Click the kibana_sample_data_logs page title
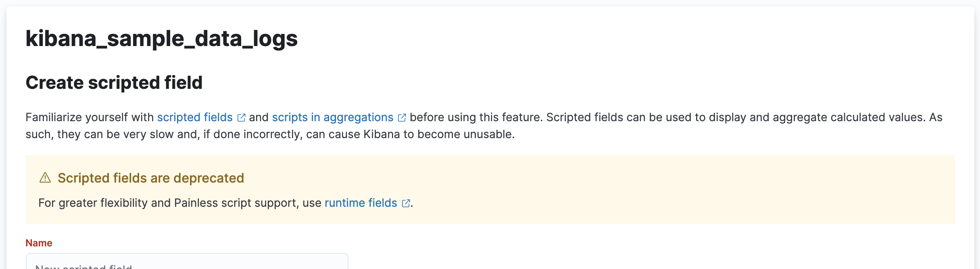980x269 pixels. point(161,39)
